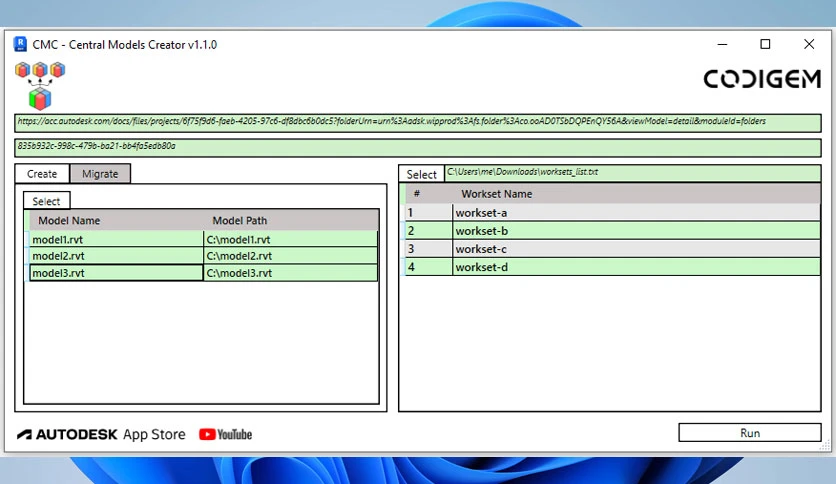This screenshot has height=484, width=836.
Task: Select the C:\model1.rvt path cell
Action: tap(291, 239)
